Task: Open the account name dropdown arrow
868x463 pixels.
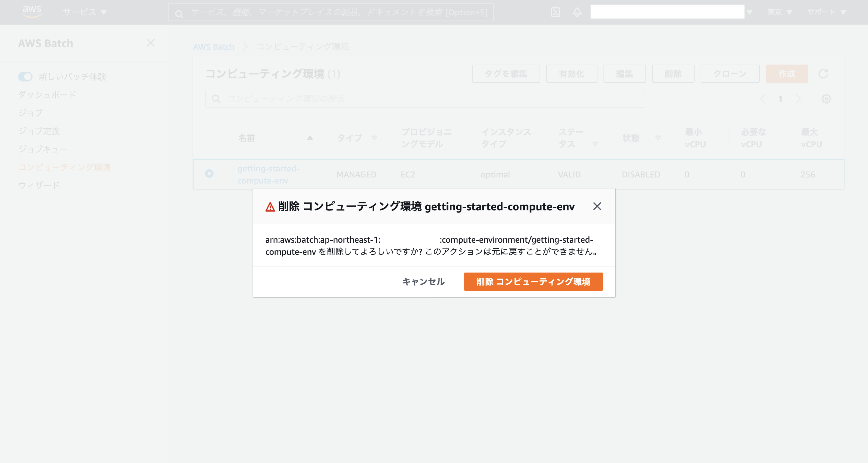Action: (x=749, y=12)
